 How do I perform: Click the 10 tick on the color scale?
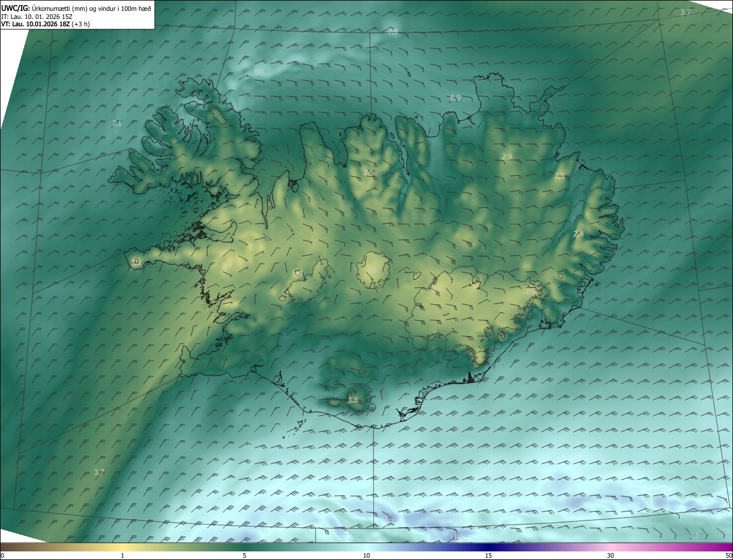click(x=366, y=555)
